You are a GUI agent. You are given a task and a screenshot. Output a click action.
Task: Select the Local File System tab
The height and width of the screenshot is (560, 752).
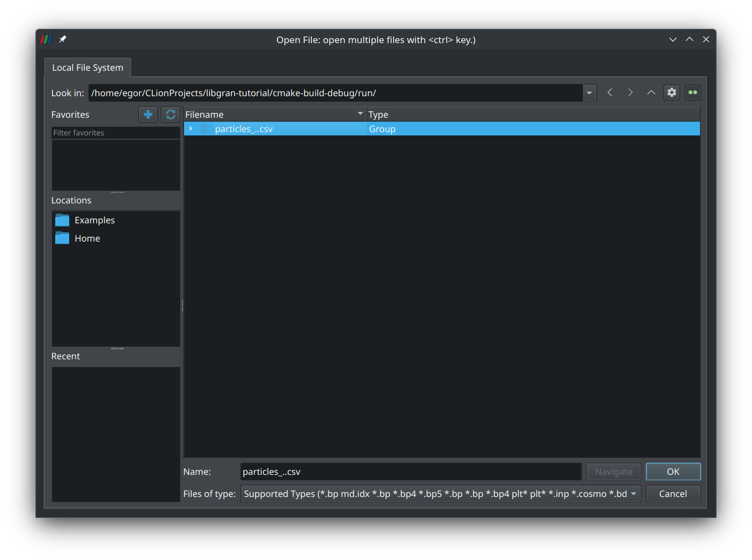point(87,67)
